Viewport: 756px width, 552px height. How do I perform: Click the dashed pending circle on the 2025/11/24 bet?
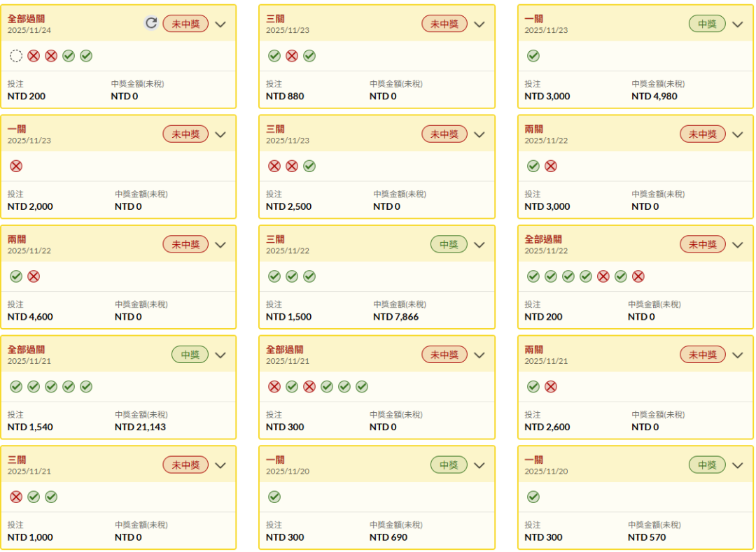coord(16,56)
